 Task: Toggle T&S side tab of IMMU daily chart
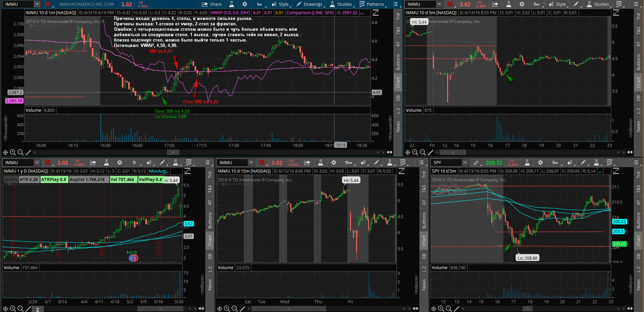[210, 189]
